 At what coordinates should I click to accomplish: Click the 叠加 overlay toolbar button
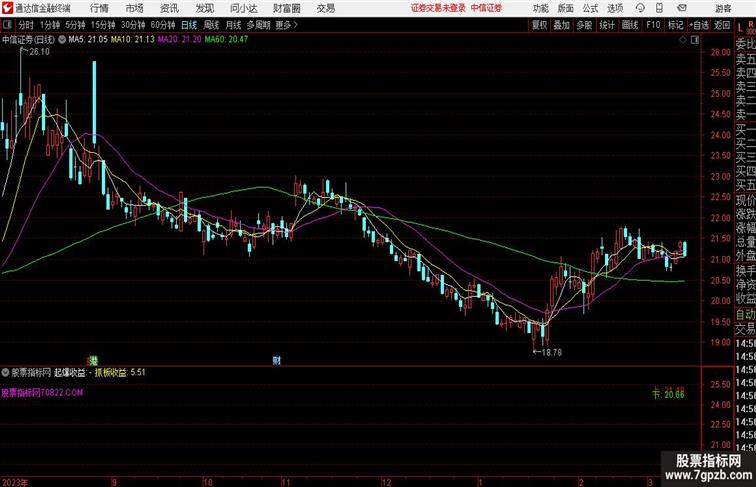pyautogui.click(x=562, y=25)
